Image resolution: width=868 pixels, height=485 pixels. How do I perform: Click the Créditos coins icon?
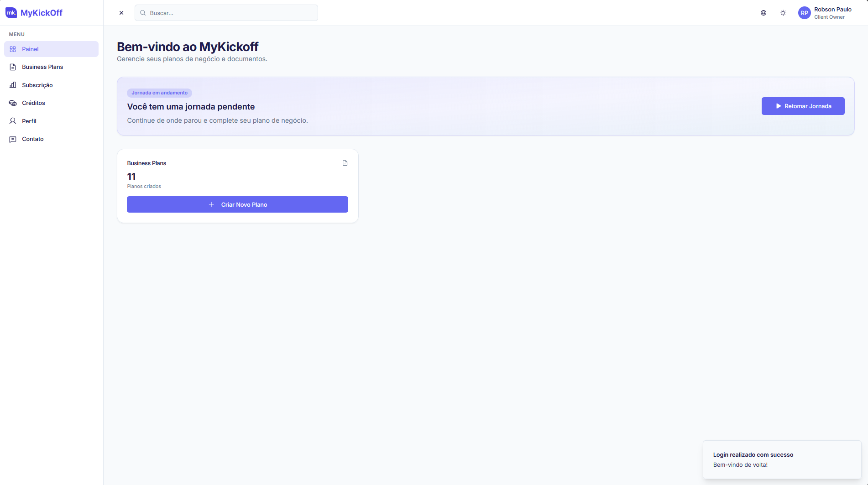coord(13,103)
